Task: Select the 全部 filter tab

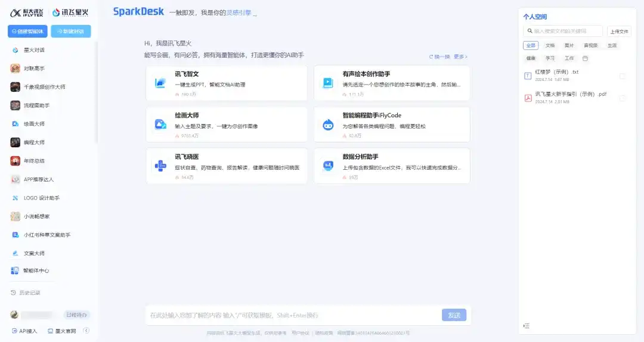Action: coord(531,45)
